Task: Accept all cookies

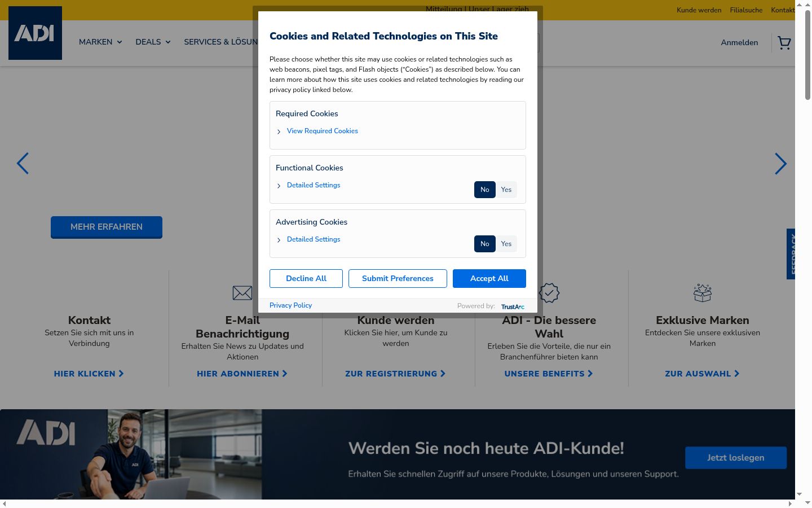Action: (x=489, y=278)
